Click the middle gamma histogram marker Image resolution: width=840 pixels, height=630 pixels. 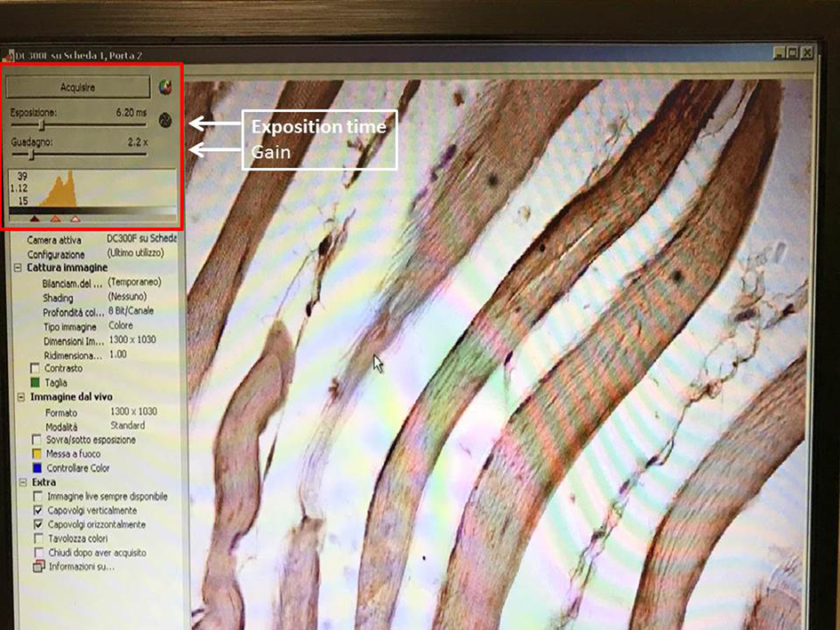(56, 219)
